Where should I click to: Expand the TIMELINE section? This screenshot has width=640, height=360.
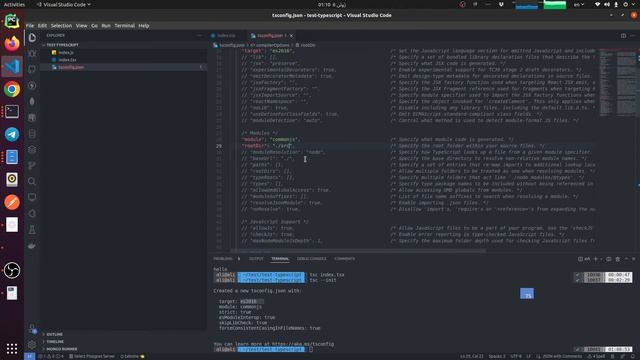pos(55,342)
